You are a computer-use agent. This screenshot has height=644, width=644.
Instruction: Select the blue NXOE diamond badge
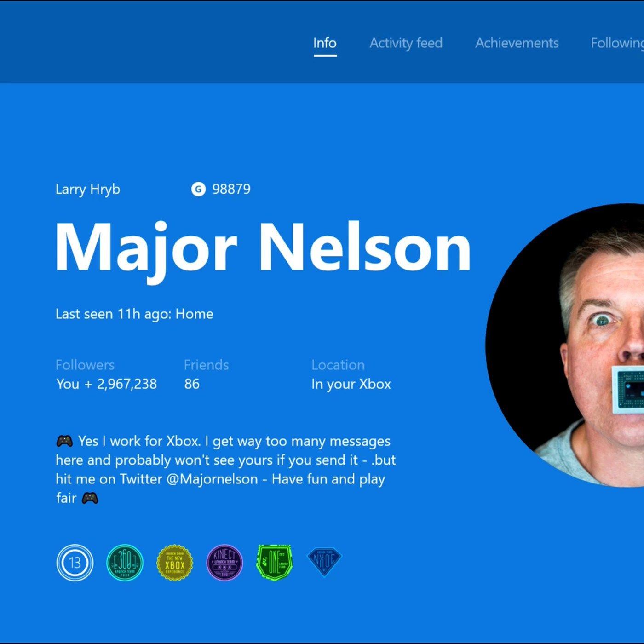tap(324, 561)
